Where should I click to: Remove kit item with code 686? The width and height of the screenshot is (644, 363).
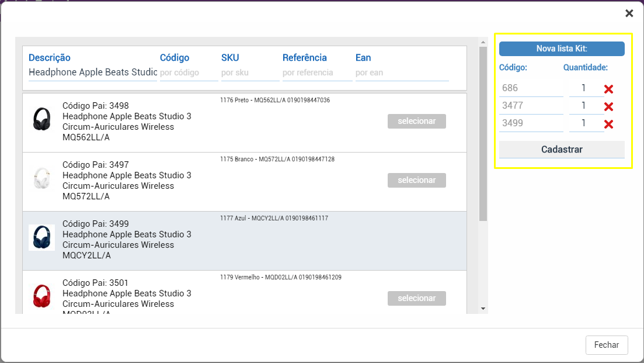click(x=609, y=89)
